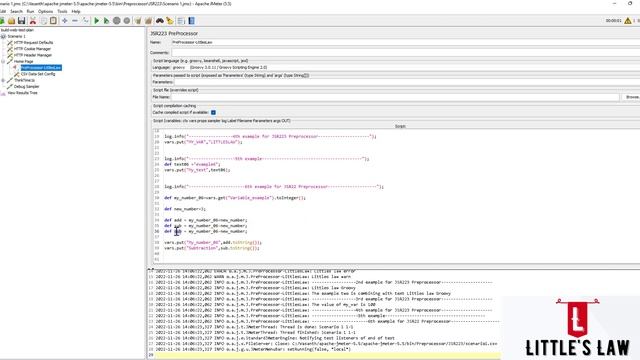Click the CSV Data Set Config icon
640x360 pixels.
(x=16, y=74)
